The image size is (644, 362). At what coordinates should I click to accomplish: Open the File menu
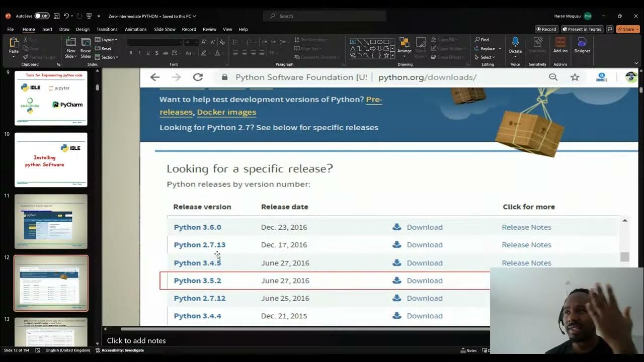pyautogui.click(x=11, y=29)
